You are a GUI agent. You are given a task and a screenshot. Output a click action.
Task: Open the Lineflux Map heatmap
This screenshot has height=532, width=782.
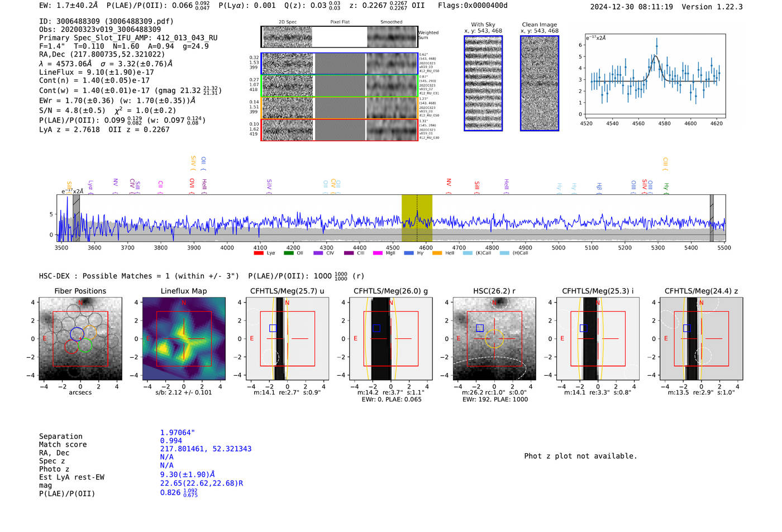click(x=184, y=339)
